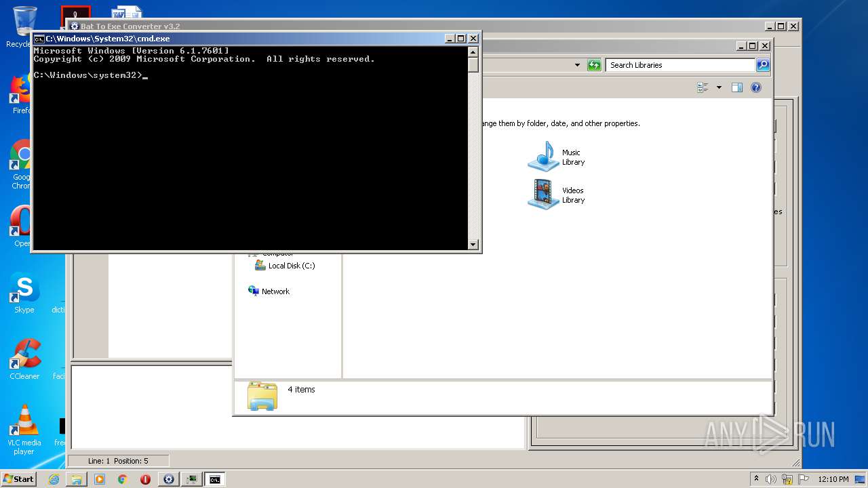This screenshot has width=868, height=488.
Task: Close the cmd.exe window
Action: click(473, 39)
